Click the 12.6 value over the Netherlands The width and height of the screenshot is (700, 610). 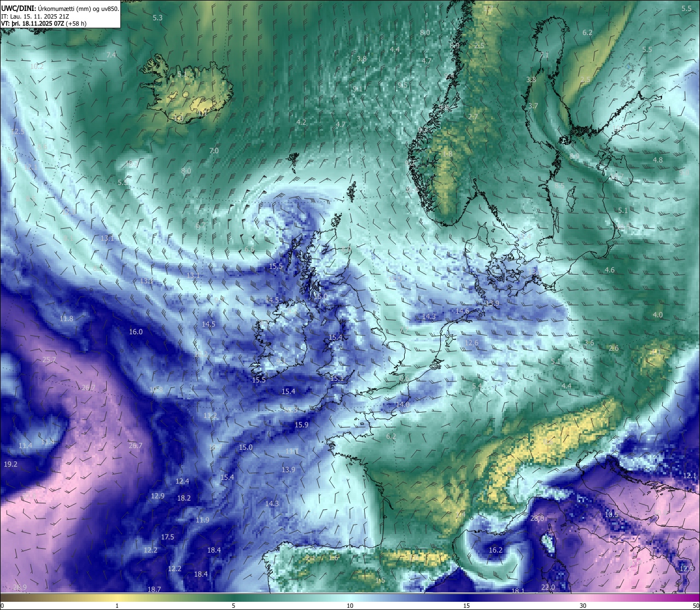coord(471,342)
